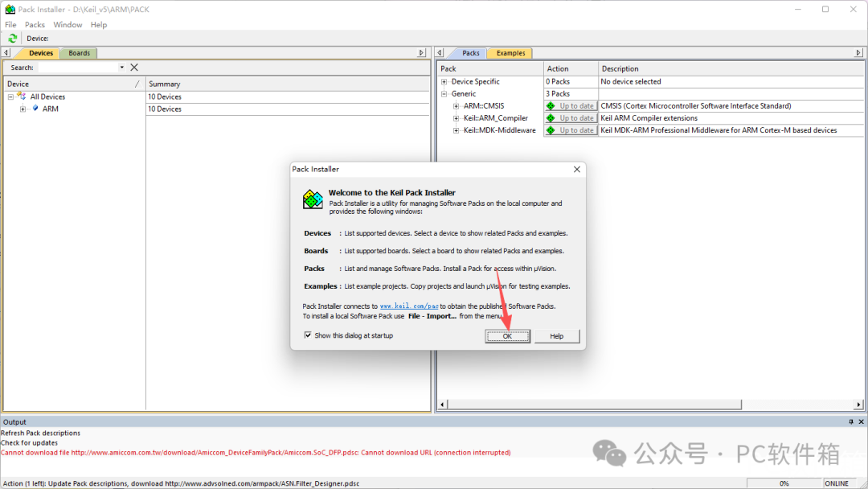Click the horizontal scrollbar in Packs pane

[x=595, y=405]
